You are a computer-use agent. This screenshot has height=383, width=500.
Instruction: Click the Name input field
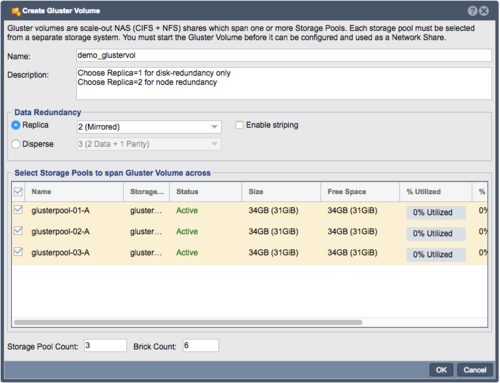click(284, 55)
